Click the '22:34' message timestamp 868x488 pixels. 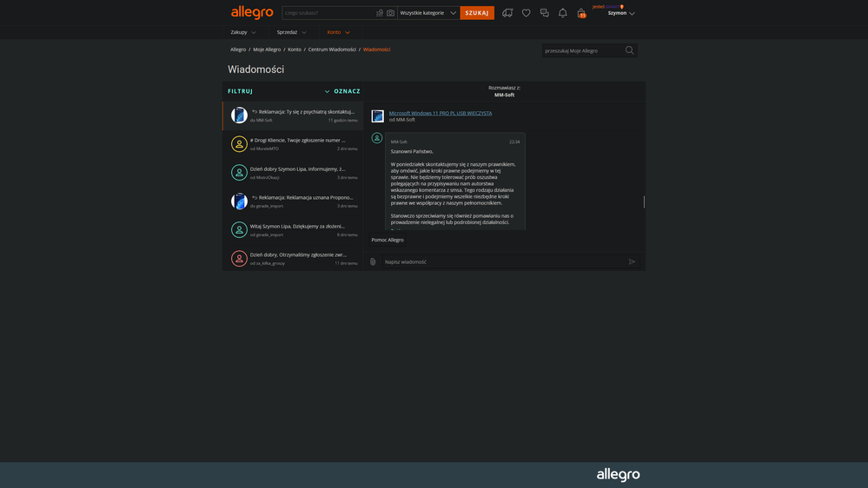[x=514, y=142]
